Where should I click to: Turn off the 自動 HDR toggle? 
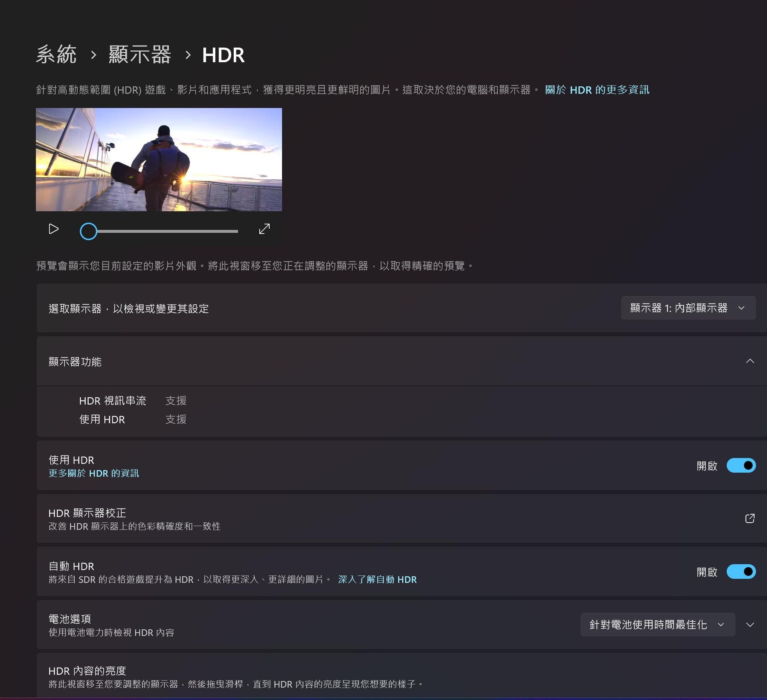point(741,572)
